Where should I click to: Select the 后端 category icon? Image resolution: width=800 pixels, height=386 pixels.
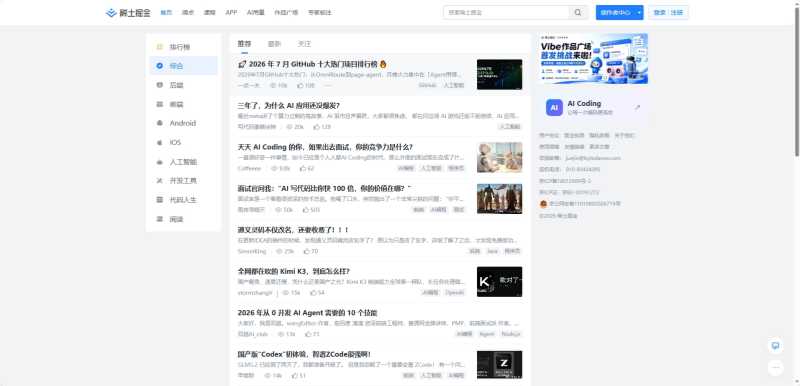tap(159, 85)
